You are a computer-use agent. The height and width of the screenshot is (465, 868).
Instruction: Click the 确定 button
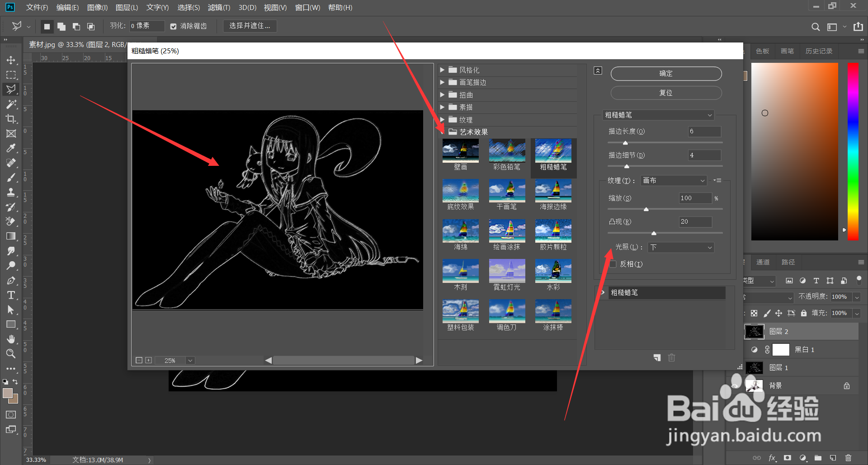[x=666, y=74]
